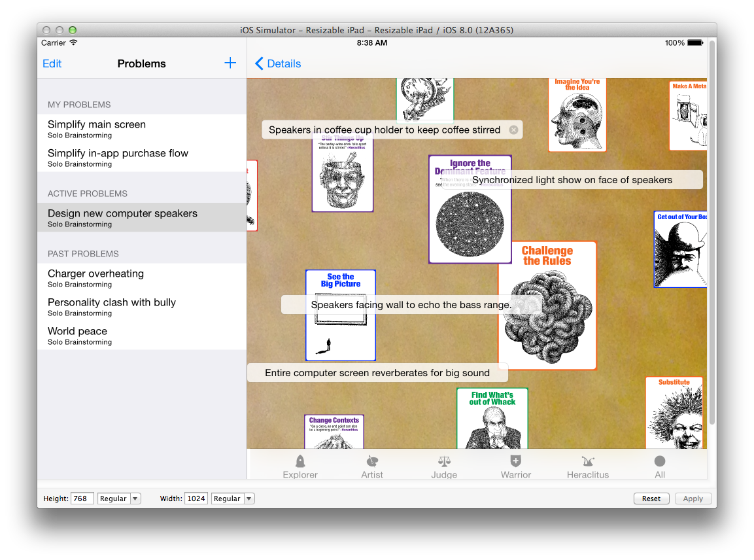The width and height of the screenshot is (754, 560).
Task: Open the Find What's out of Whack card
Action: tap(492, 419)
